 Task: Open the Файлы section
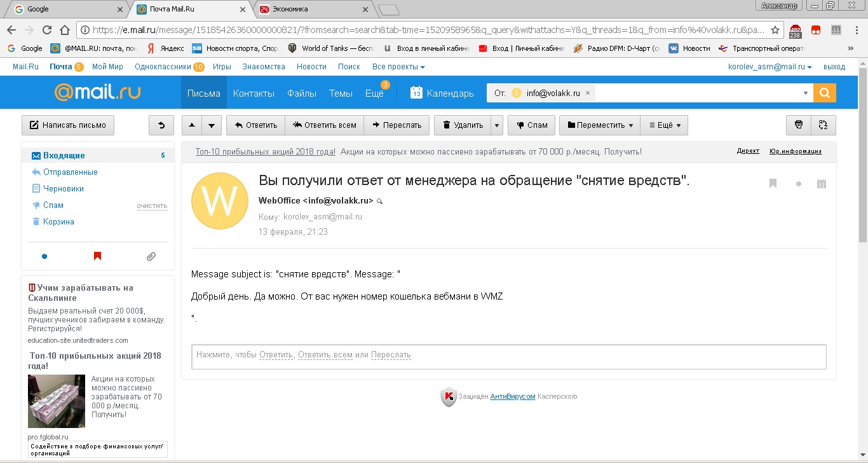301,93
